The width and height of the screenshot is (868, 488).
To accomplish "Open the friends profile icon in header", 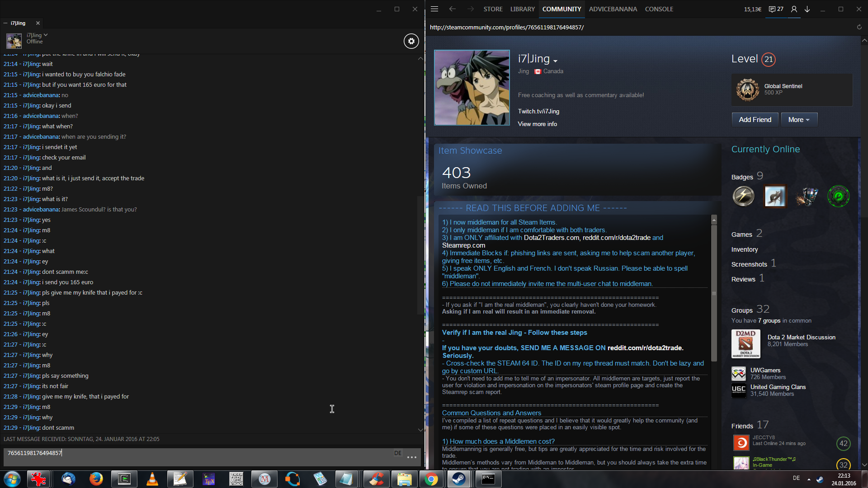I will [x=794, y=9].
